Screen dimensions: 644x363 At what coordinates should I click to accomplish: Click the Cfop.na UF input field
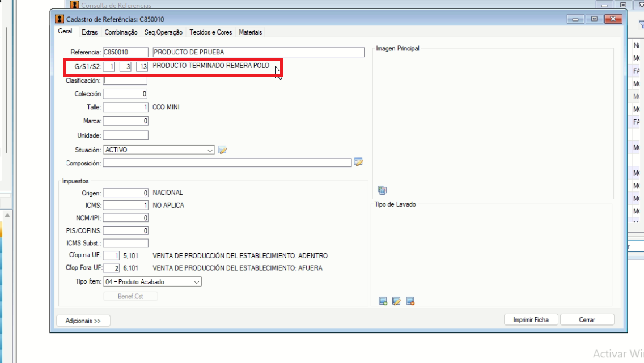pos(111,256)
